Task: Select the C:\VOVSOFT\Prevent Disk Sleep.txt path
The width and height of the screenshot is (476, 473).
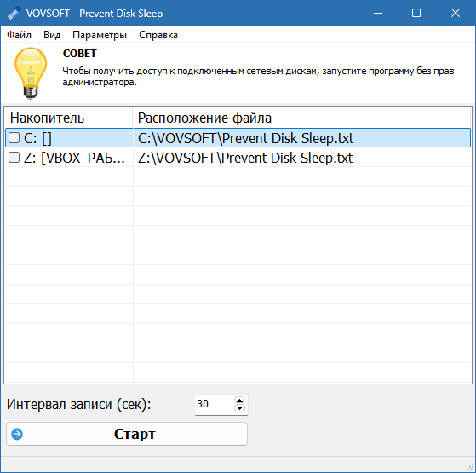Action: (245, 138)
